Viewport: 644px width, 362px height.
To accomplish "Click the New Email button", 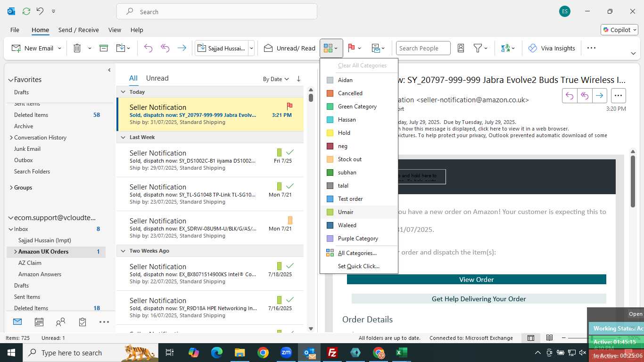I will pyautogui.click(x=32, y=48).
